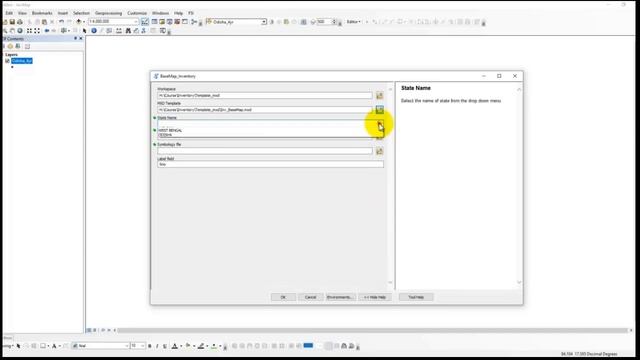Open the Catalog window icon
Screen dimensions: 640x360
click(162, 22)
